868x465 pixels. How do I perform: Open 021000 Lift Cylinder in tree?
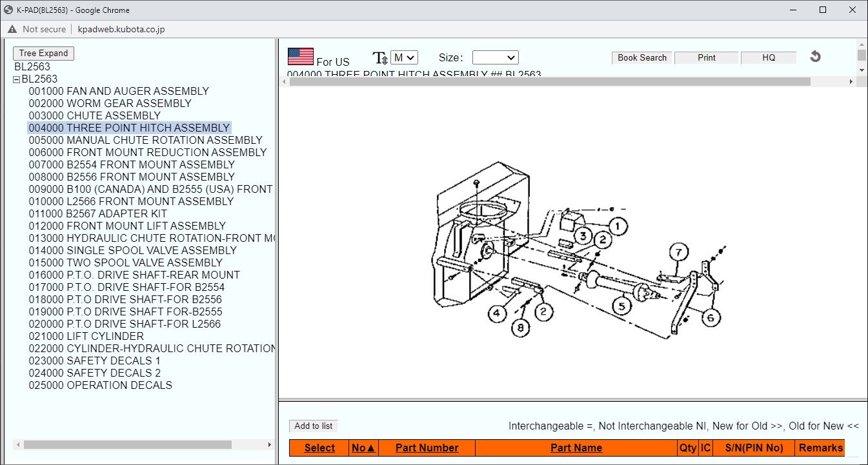tap(86, 336)
